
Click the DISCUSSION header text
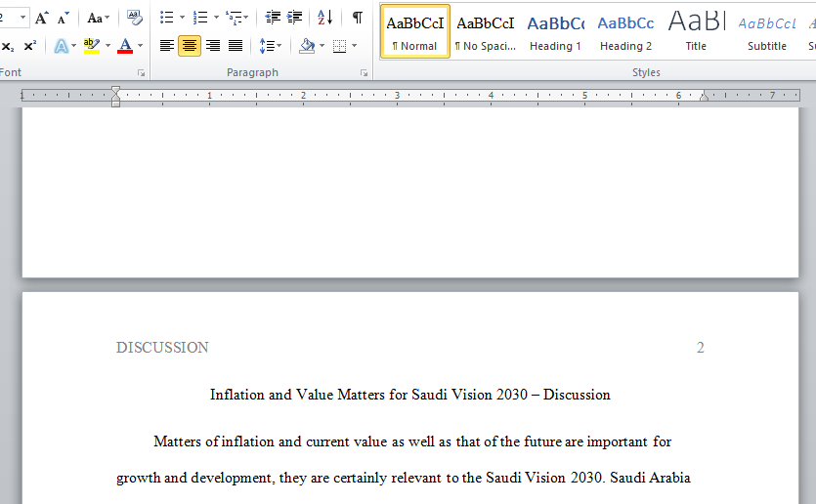(x=162, y=348)
